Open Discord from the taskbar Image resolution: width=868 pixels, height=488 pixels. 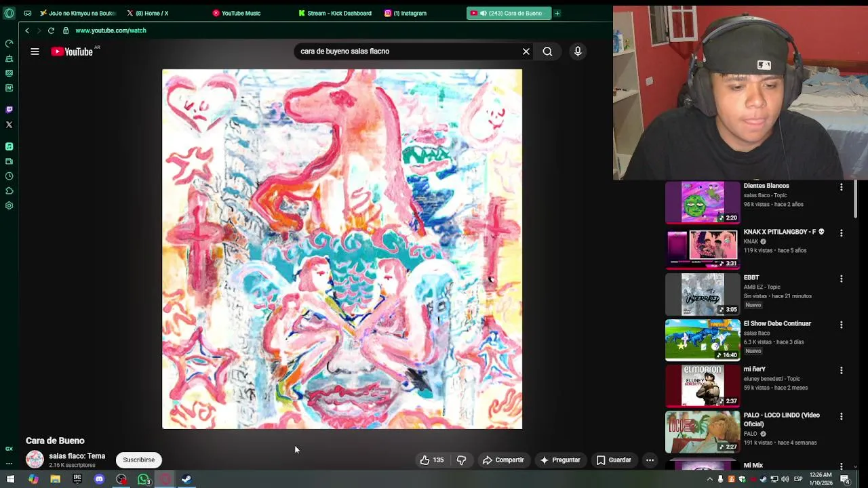point(99,479)
